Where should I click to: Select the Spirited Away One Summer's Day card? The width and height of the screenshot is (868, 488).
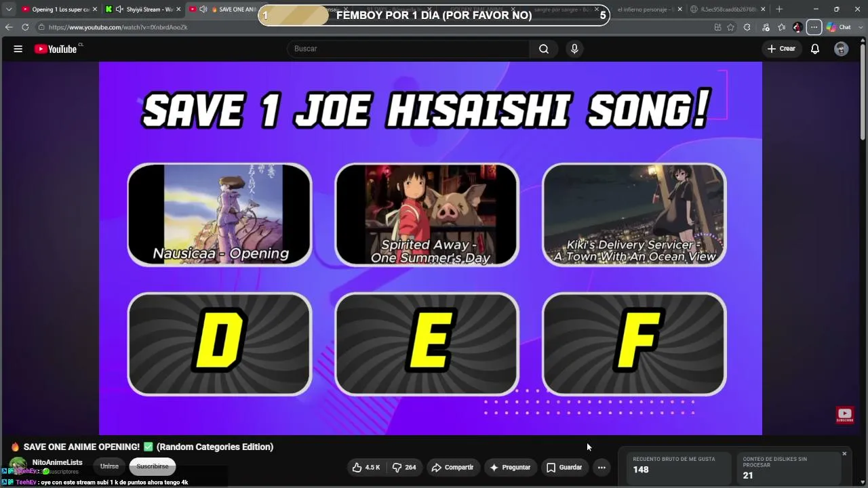[427, 214]
